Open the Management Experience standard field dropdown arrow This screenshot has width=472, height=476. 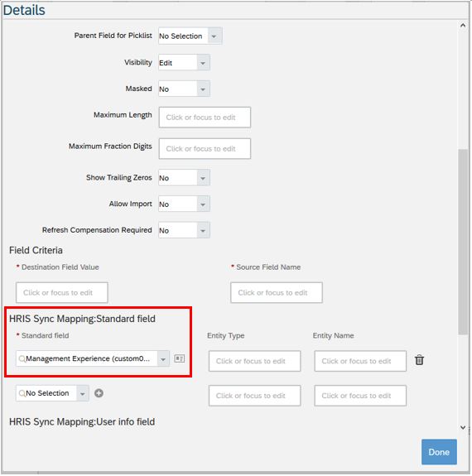[x=163, y=358]
